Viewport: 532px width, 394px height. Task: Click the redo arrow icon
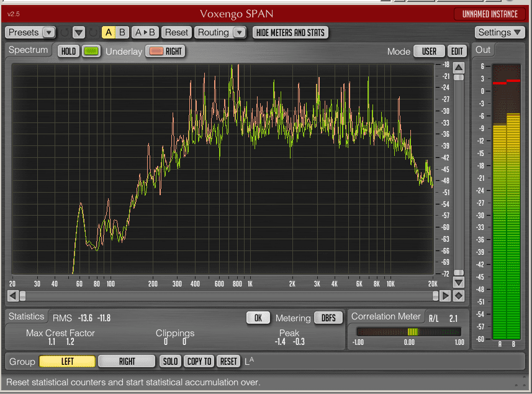[x=93, y=32]
